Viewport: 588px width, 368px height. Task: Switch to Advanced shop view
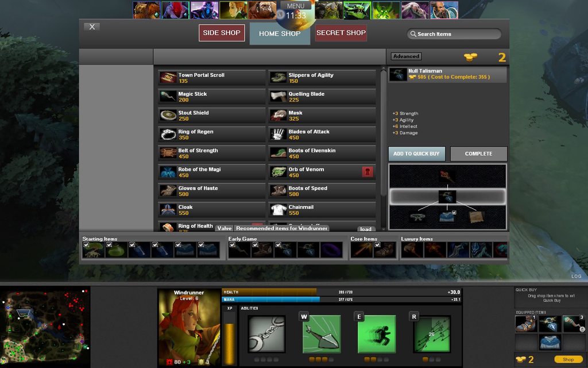pyautogui.click(x=406, y=56)
